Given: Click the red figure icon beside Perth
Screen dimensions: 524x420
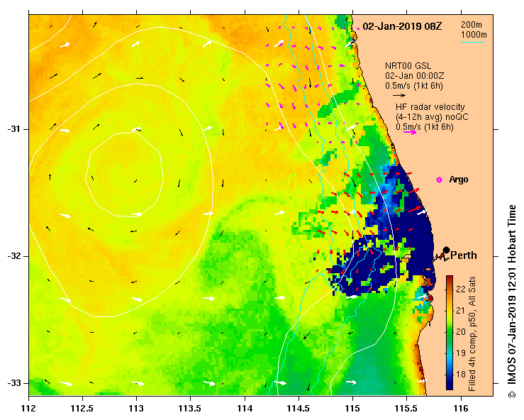Looking at the screenshot, I should click(441, 257).
